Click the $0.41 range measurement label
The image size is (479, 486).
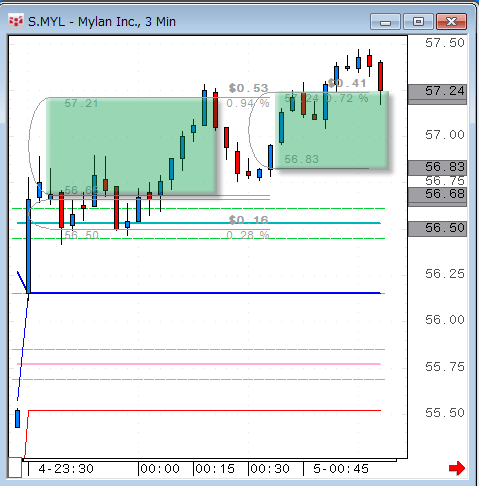click(347, 83)
